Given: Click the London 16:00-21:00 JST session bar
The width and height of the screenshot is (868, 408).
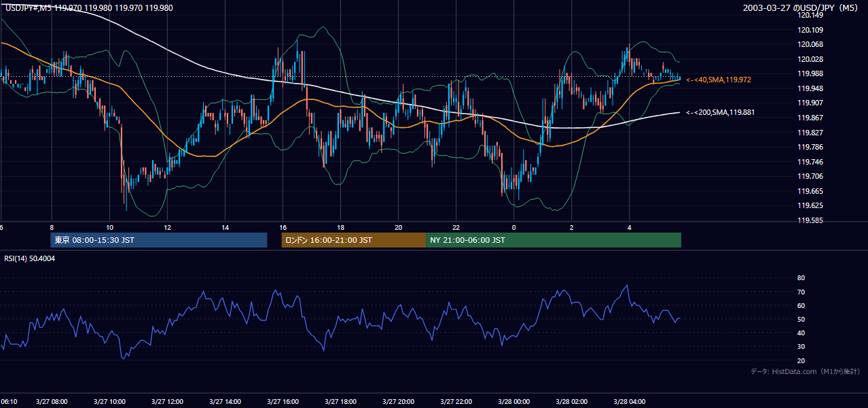Looking at the screenshot, I should click(x=354, y=240).
